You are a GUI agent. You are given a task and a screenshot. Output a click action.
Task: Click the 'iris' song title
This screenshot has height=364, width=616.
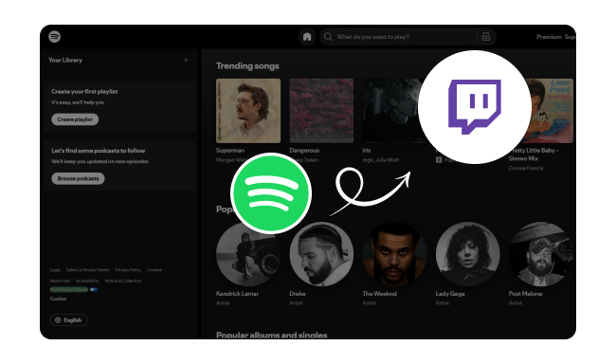[367, 150]
